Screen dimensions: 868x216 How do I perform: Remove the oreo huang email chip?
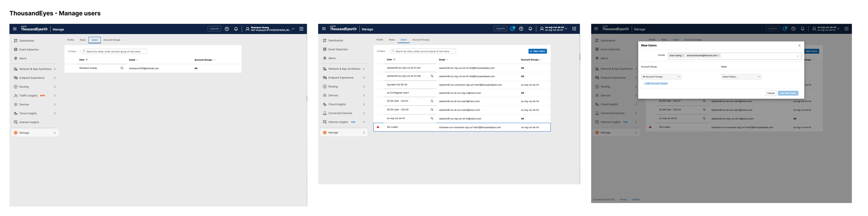[683, 56]
